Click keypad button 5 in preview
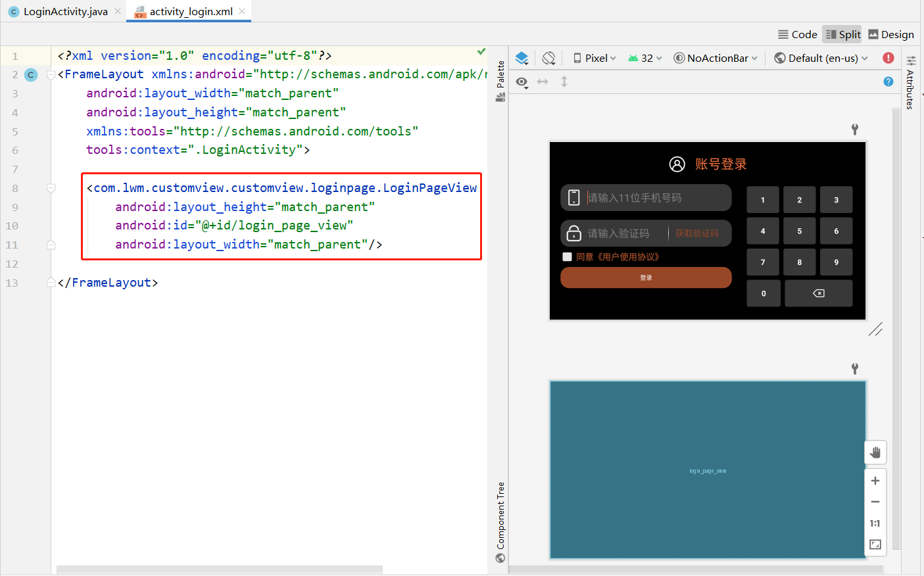 coord(800,231)
